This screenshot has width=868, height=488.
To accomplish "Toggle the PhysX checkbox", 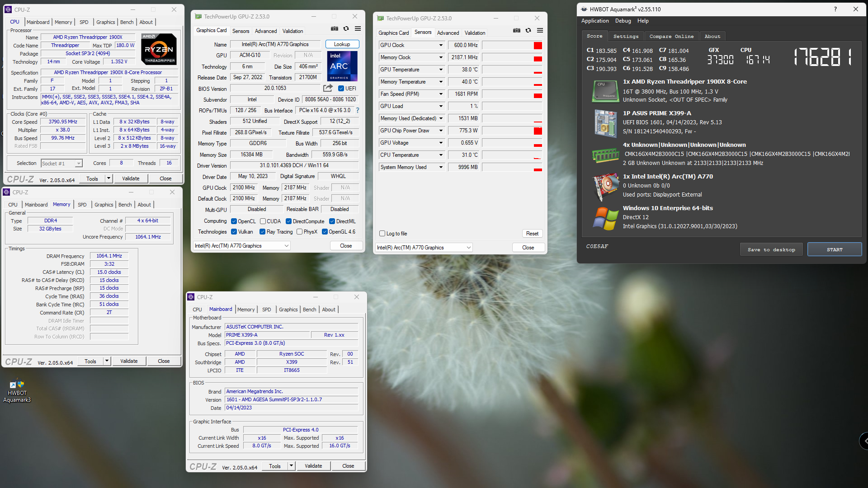I will (299, 232).
